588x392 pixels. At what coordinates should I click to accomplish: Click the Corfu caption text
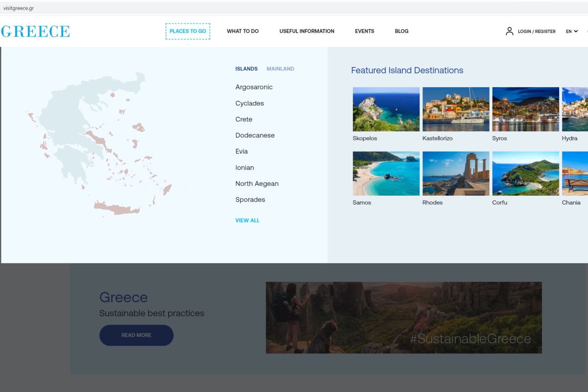(500, 203)
